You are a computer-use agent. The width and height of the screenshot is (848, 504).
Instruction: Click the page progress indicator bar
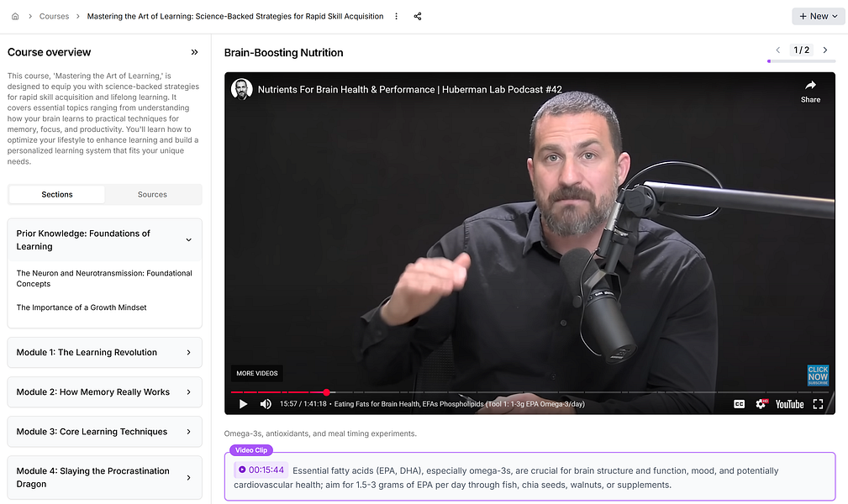(x=802, y=61)
